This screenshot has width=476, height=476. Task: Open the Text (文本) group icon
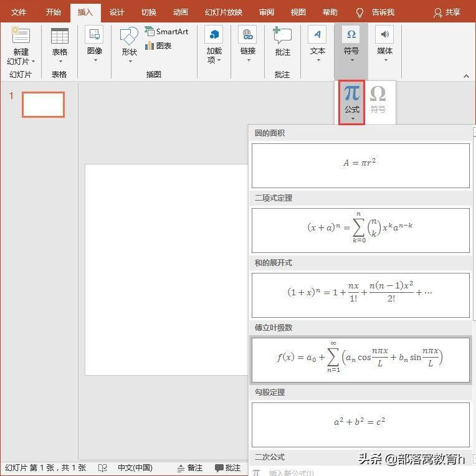[x=317, y=35]
